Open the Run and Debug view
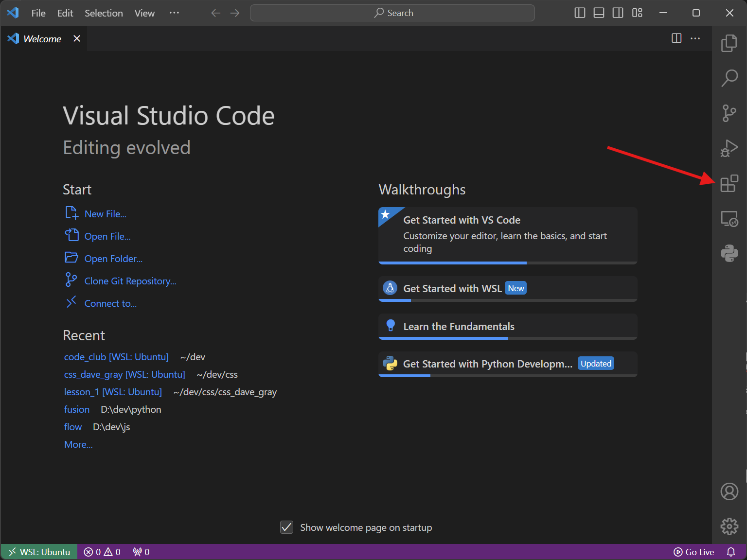Viewport: 747px width, 560px height. coord(729,148)
